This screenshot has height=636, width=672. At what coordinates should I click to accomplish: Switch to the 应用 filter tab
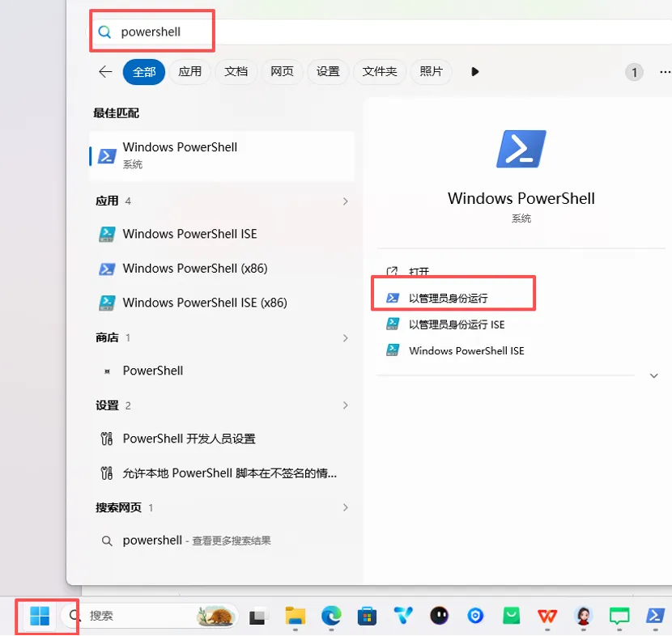tap(189, 71)
